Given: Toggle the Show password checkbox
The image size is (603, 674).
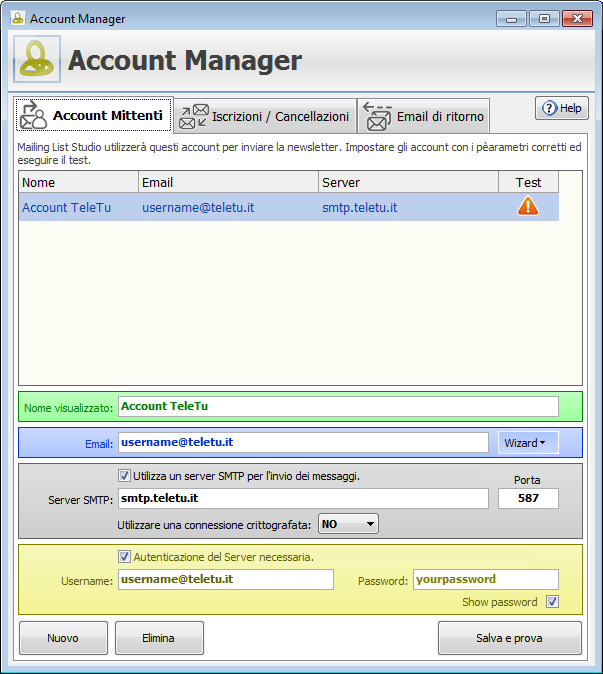Looking at the screenshot, I should pos(552,602).
